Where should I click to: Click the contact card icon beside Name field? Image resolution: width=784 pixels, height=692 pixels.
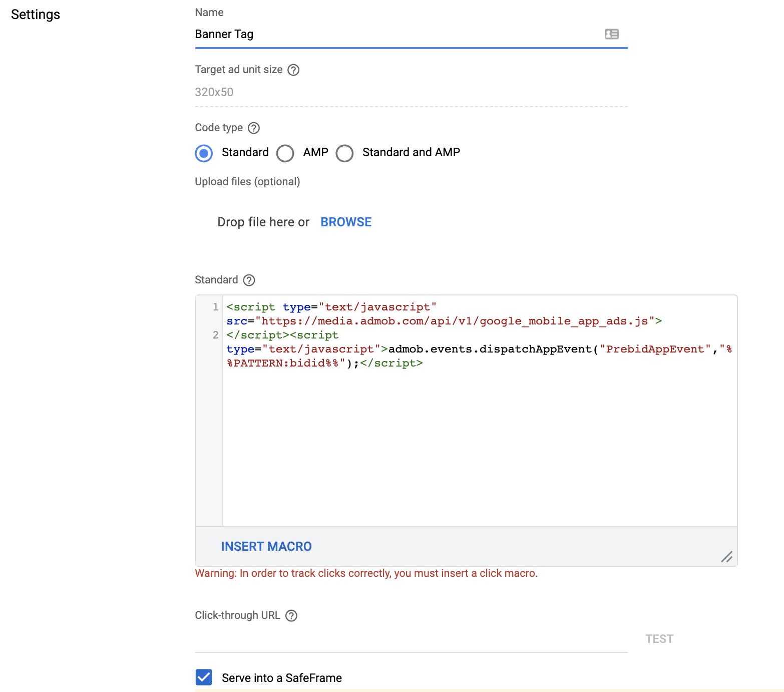click(x=611, y=34)
